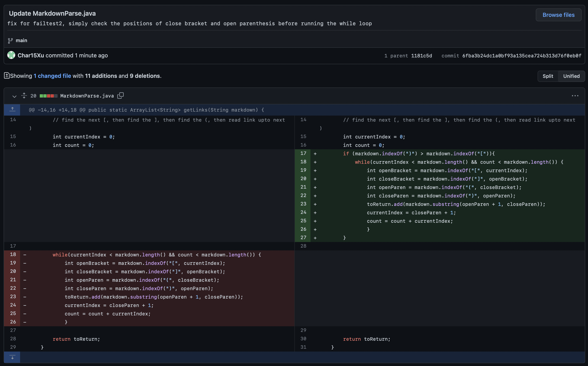Screen dimensions: 588x366
Task: Click the file diff icon beside 'Showing'
Action: click(7, 75)
